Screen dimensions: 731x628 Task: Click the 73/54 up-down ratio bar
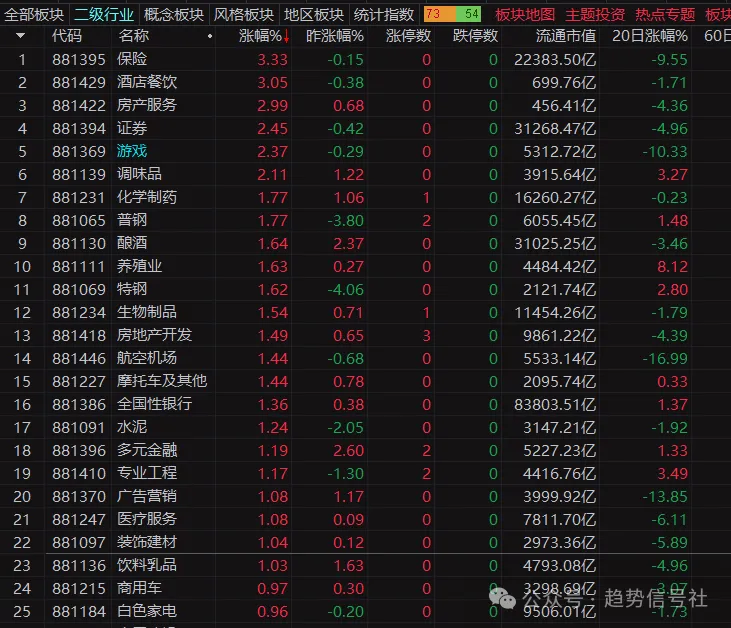(x=452, y=14)
